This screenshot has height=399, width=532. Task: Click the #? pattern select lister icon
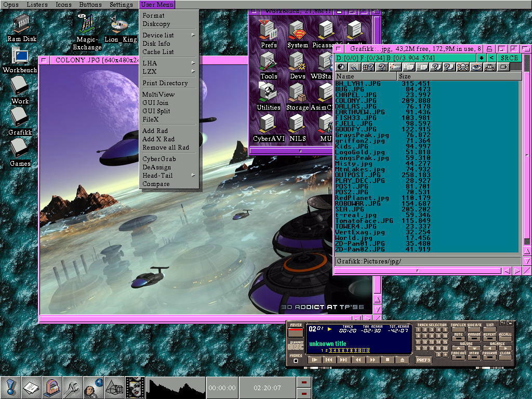coord(368,67)
